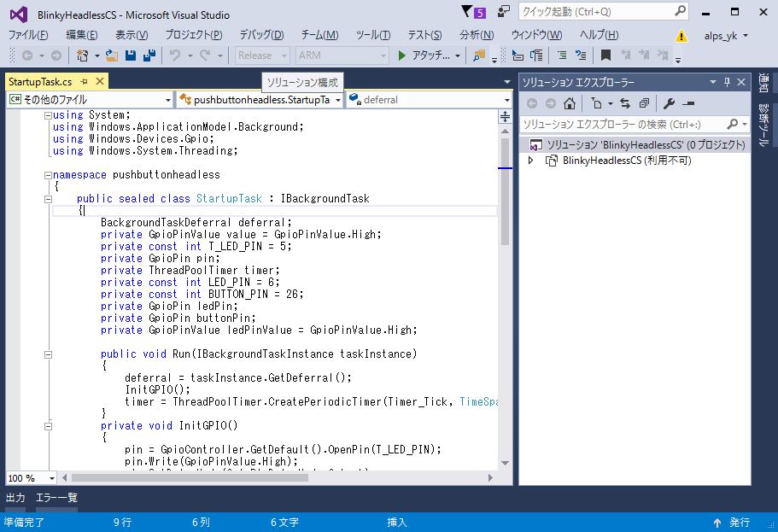
Task: Click the Redo arrow icon
Action: (x=205, y=56)
